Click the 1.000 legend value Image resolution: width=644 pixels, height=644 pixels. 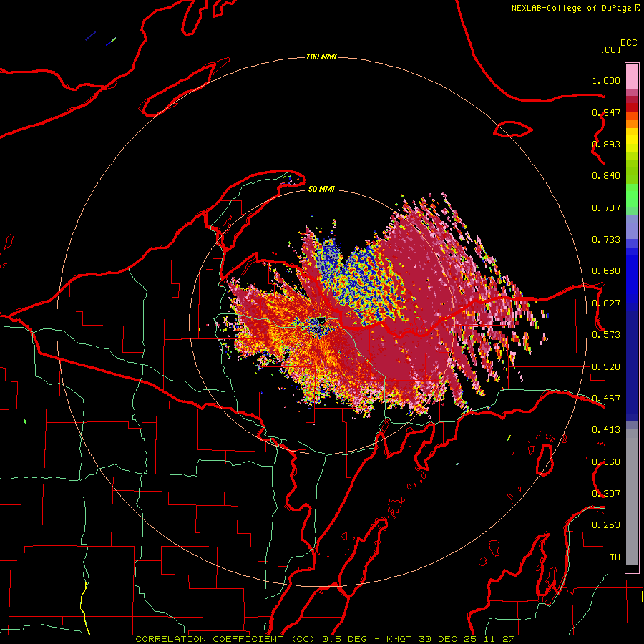[606, 80]
